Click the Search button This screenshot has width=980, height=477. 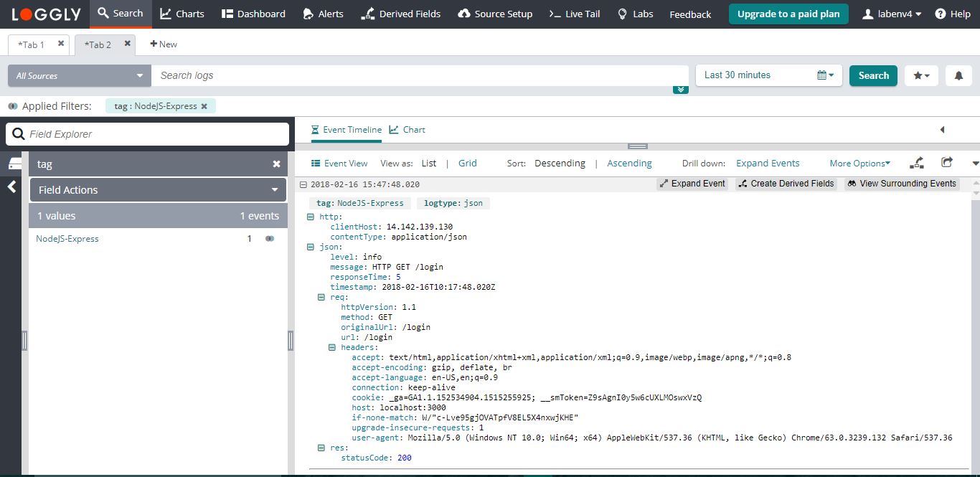(872, 75)
